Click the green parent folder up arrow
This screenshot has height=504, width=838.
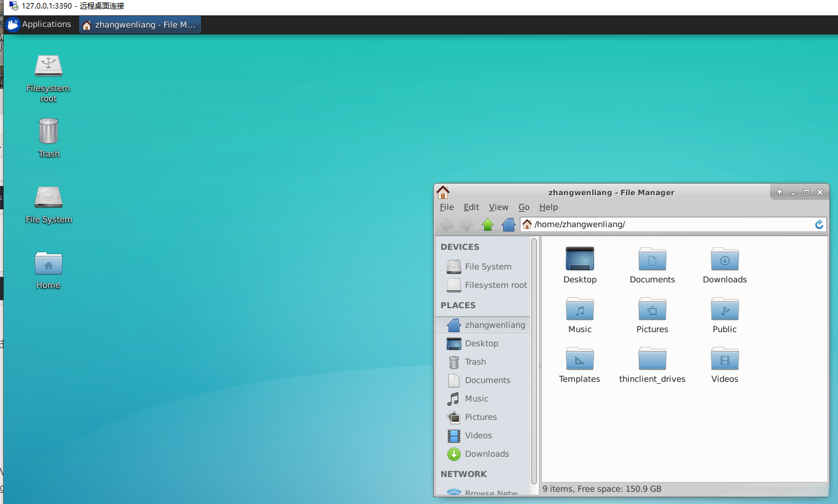(488, 225)
